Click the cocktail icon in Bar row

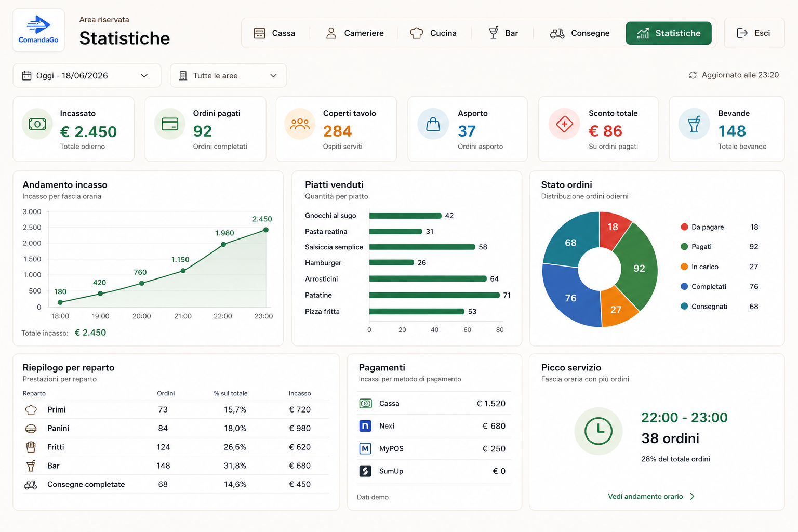[x=31, y=465]
